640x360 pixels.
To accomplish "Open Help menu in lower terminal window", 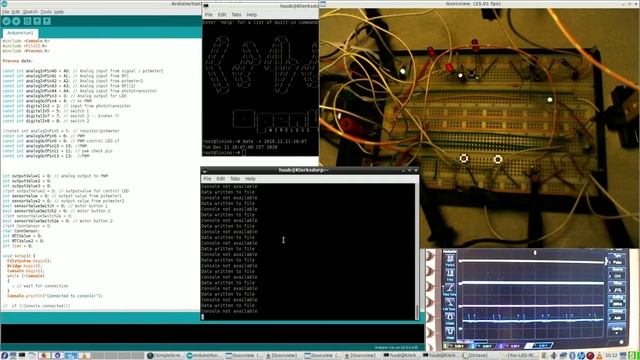I will (250, 178).
